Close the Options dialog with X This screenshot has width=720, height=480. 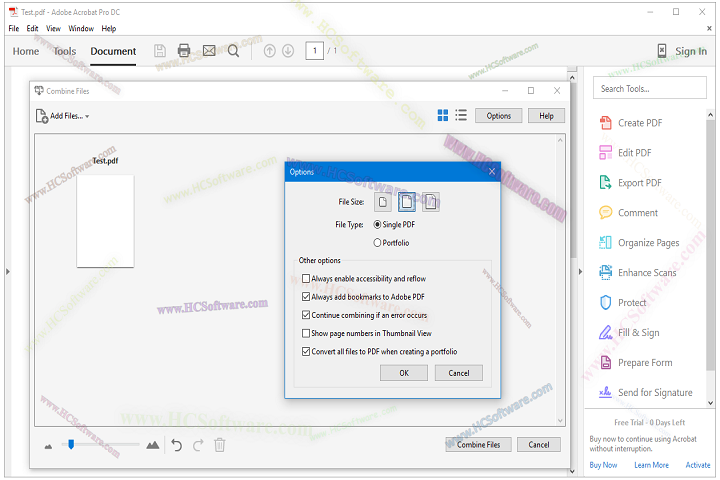[492, 172]
